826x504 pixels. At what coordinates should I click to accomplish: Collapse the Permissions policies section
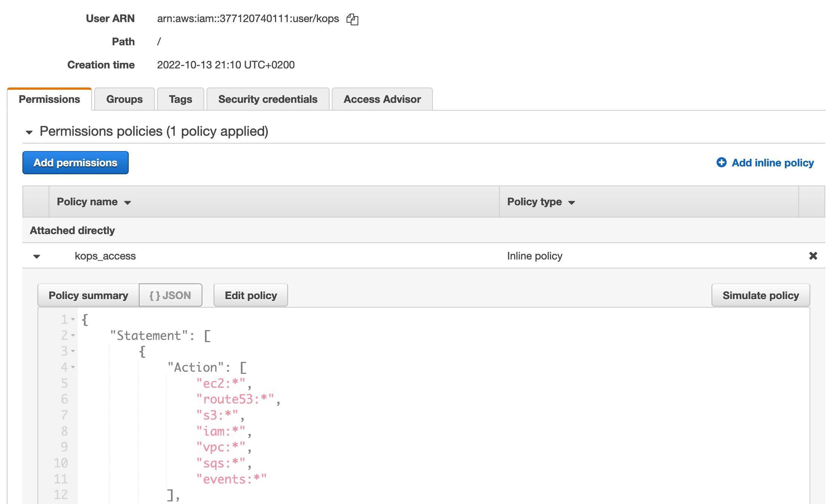tap(29, 132)
